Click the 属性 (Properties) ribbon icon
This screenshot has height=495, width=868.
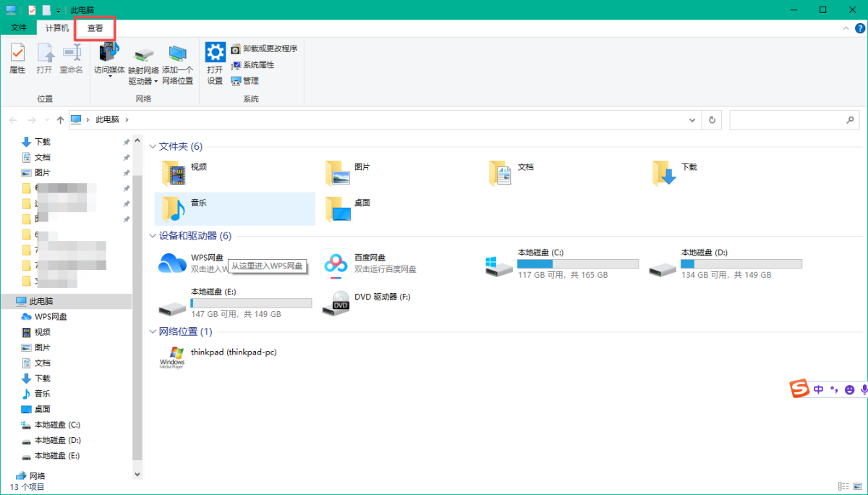point(17,58)
